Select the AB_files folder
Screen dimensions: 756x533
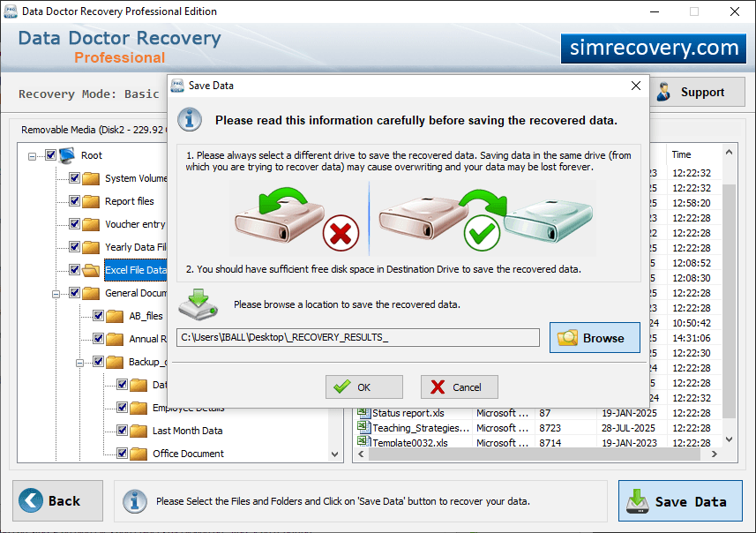click(146, 316)
